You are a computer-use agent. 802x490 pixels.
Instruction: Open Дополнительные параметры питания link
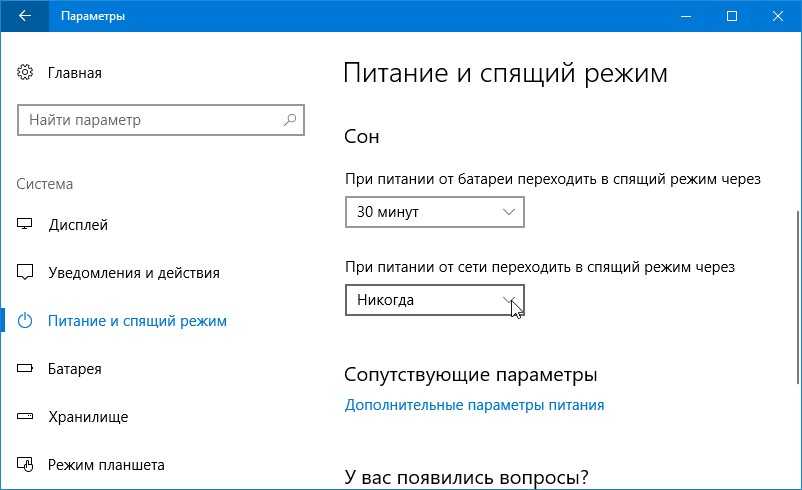tap(474, 405)
